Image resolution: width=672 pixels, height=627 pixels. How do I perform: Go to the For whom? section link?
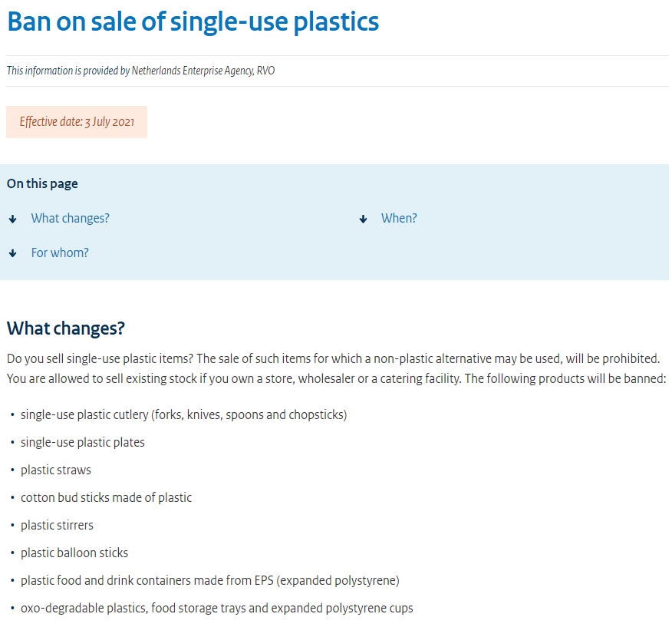[x=60, y=253]
